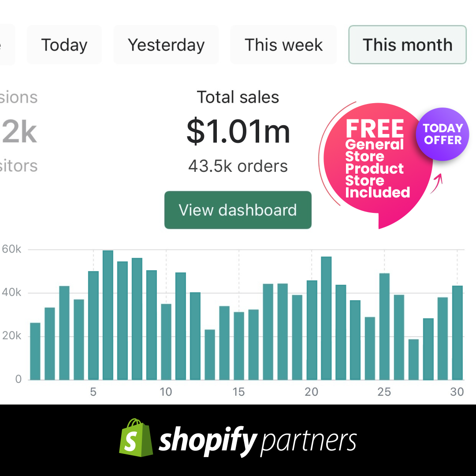476x476 pixels.
Task: Click the Total sales heading
Action: 238,97
